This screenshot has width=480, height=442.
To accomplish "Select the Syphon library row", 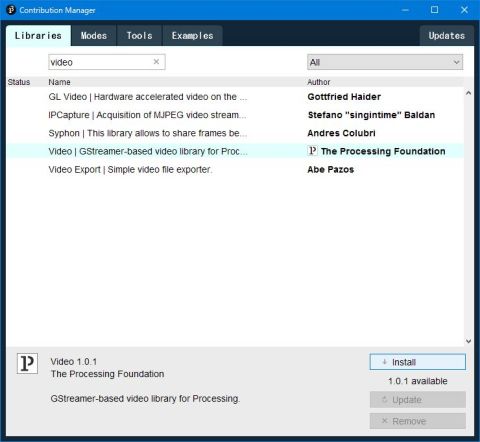I will click(x=235, y=133).
